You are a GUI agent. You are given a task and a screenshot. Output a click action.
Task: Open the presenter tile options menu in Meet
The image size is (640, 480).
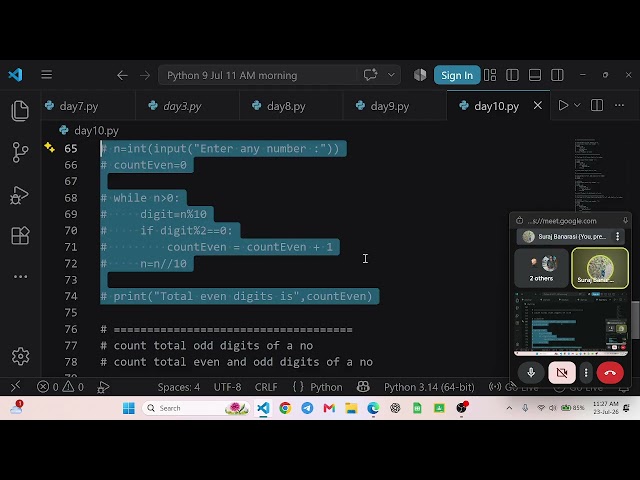click(x=618, y=236)
